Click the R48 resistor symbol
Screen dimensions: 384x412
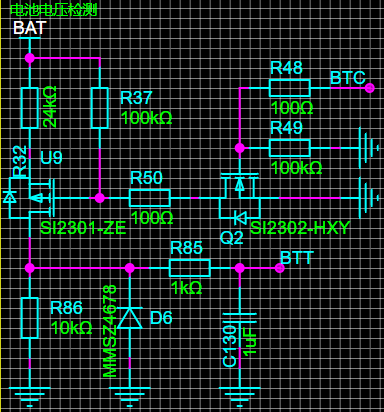tap(290, 88)
